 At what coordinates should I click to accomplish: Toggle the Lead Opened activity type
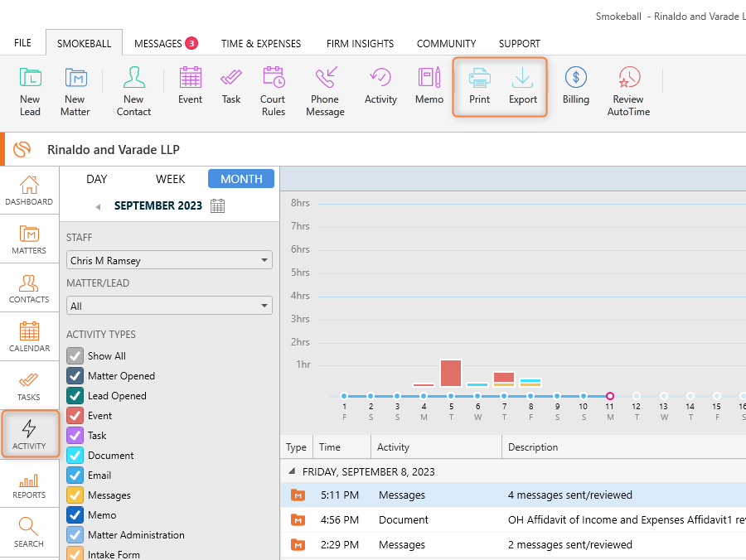pyautogui.click(x=75, y=395)
